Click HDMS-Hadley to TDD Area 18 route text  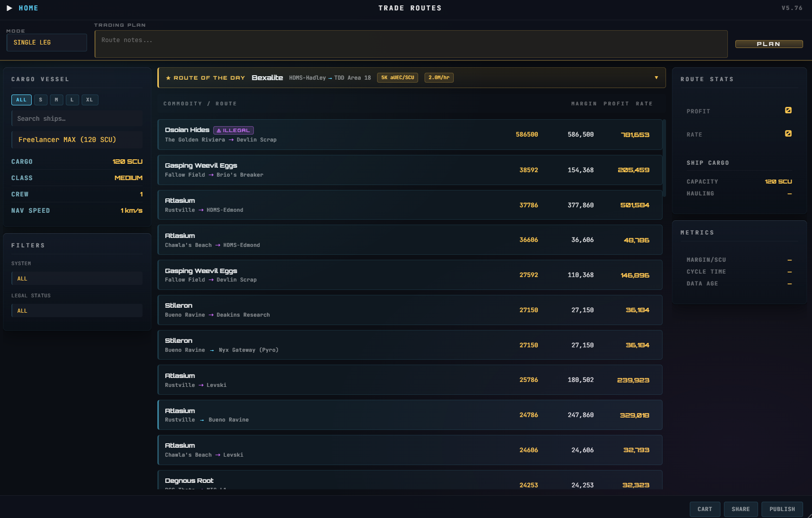pyautogui.click(x=330, y=78)
